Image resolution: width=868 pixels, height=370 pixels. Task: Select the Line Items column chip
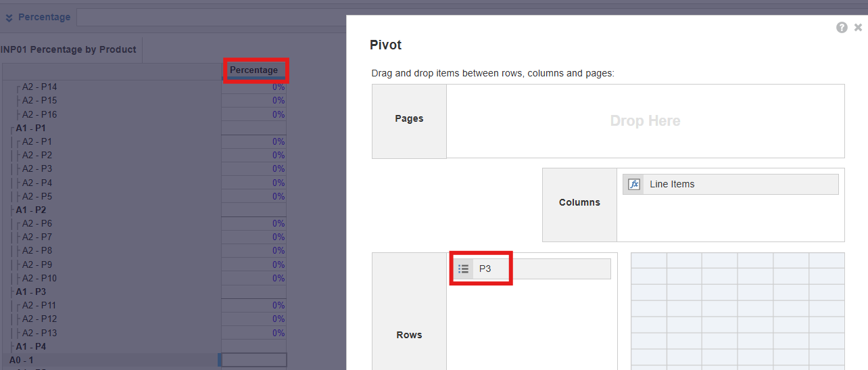coord(730,184)
